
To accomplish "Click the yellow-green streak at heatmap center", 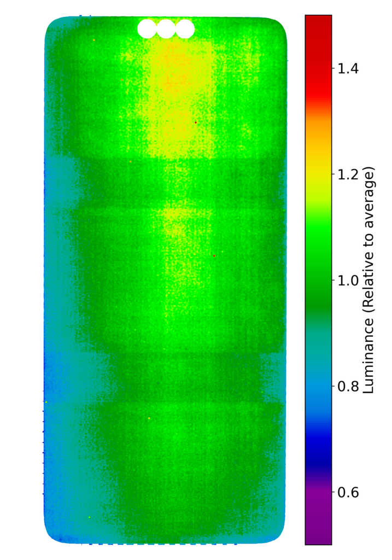I will tap(175, 246).
